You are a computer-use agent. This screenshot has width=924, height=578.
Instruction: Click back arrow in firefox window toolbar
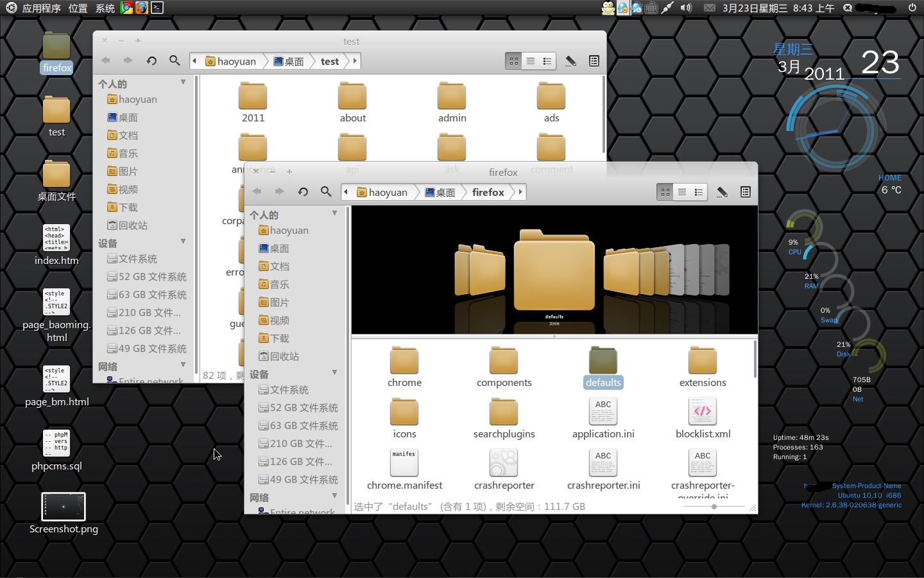point(257,191)
